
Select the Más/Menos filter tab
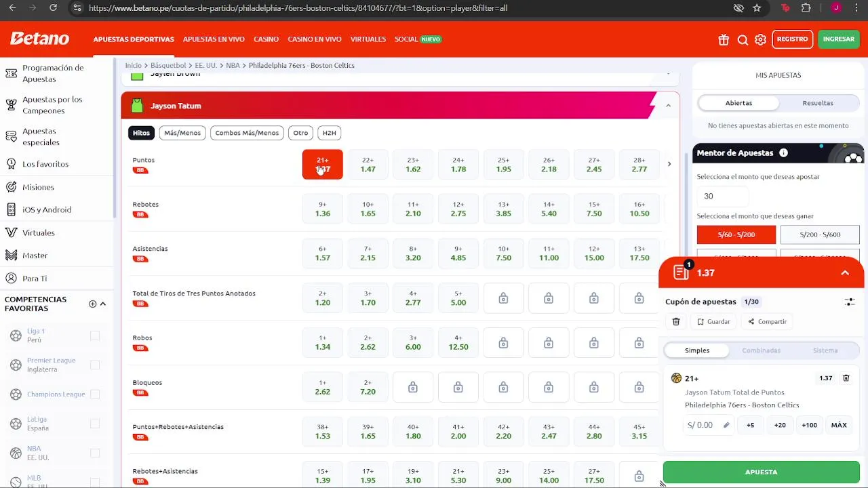[x=182, y=133]
